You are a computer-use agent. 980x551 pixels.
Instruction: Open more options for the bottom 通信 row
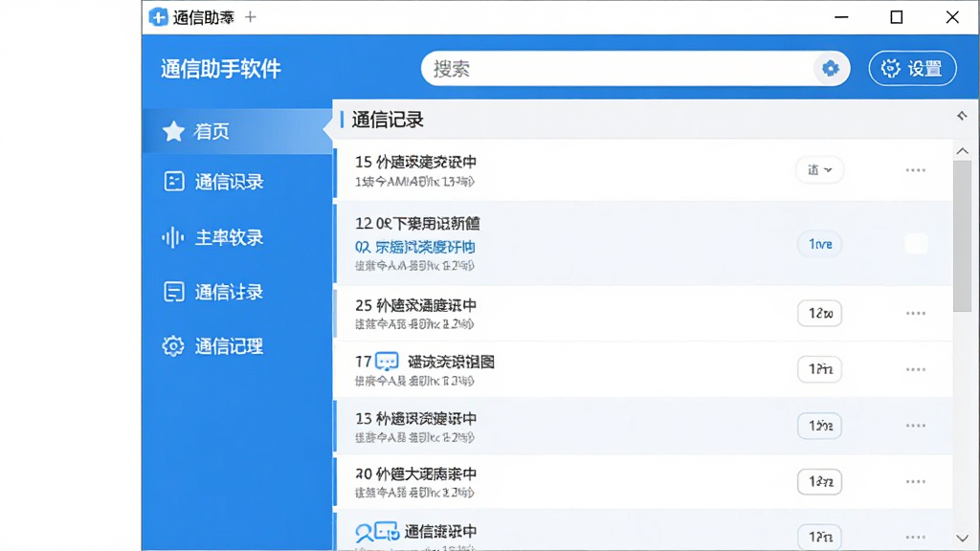pos(916,538)
